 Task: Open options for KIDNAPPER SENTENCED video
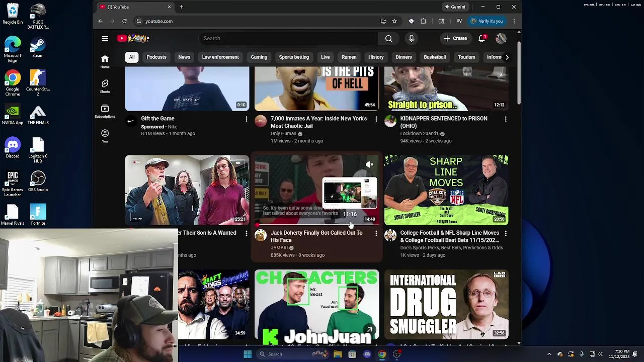[506, 119]
